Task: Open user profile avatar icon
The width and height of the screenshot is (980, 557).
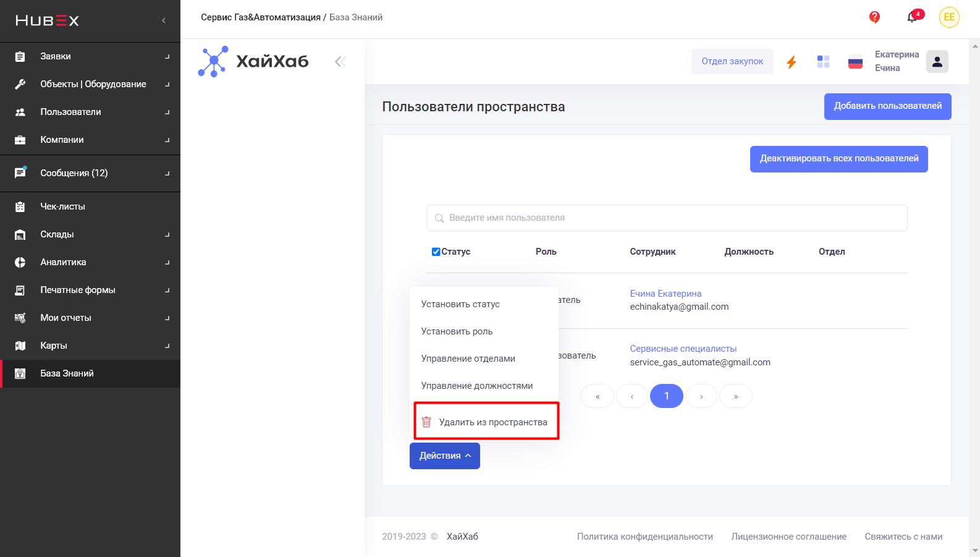Action: [937, 61]
